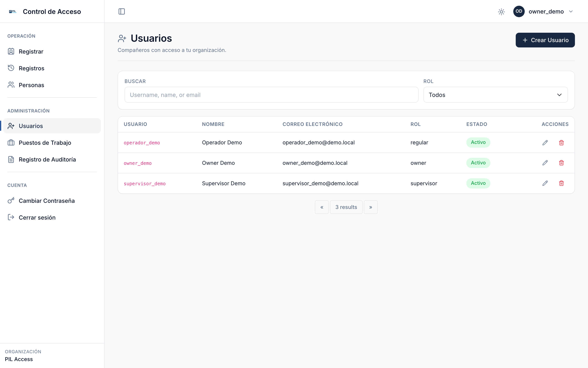The image size is (588, 368).
Task: Edit owner_demo row with the pencil icon
Action: click(x=545, y=163)
